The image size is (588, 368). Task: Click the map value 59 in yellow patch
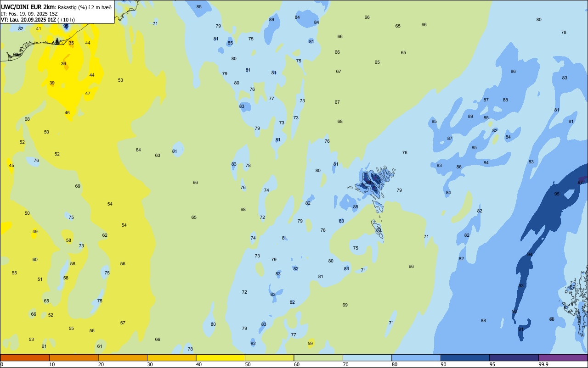click(x=310, y=344)
